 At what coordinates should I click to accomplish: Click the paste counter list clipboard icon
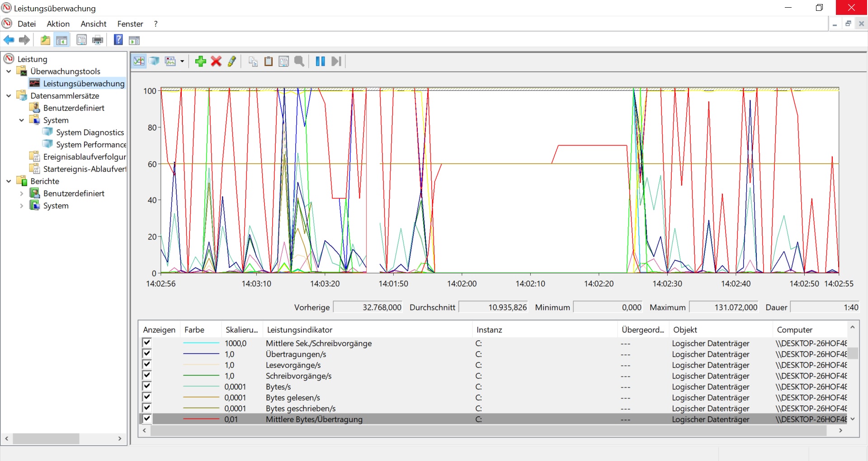pyautogui.click(x=269, y=61)
